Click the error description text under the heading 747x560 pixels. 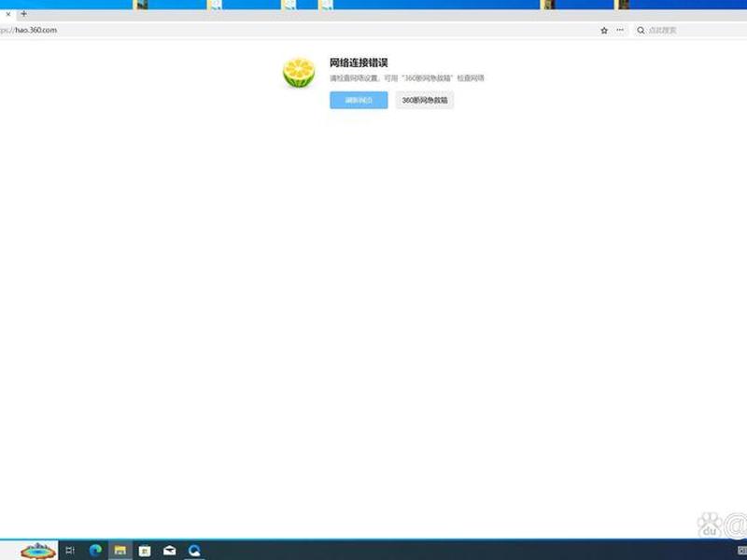tap(407, 78)
